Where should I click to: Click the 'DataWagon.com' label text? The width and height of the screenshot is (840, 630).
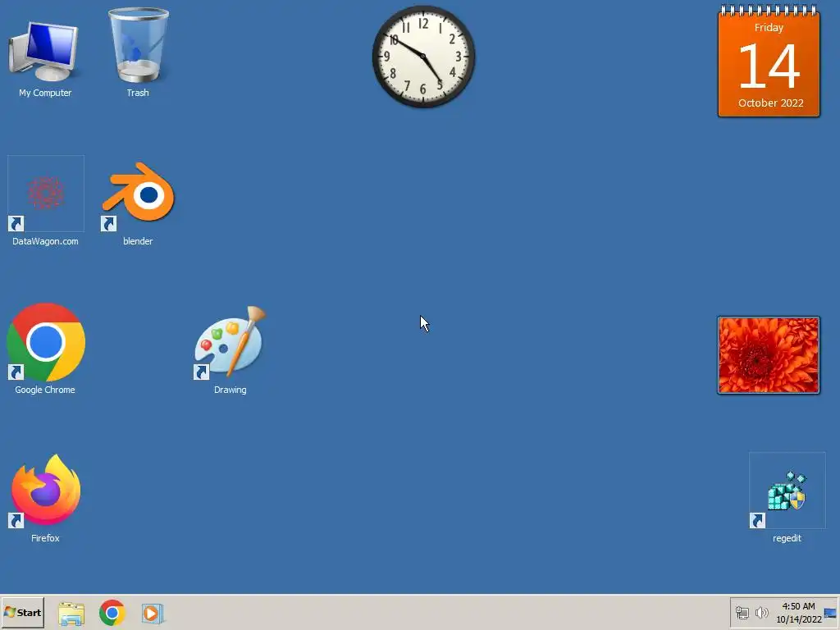click(x=45, y=241)
